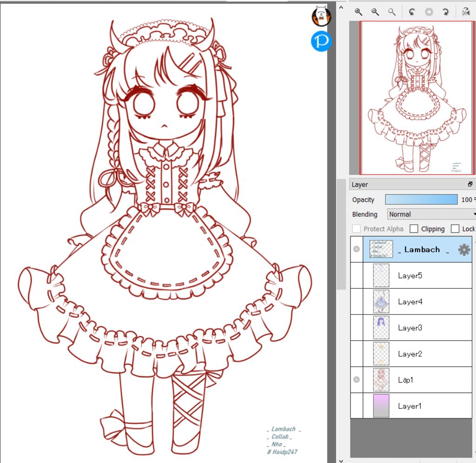Screen dimensions: 476x463
Task: Click the _ Lambach _ layer name
Action: [423, 250]
